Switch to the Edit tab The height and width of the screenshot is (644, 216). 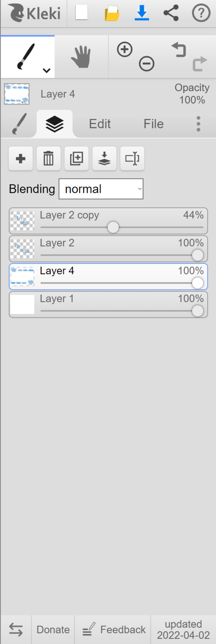point(100,124)
